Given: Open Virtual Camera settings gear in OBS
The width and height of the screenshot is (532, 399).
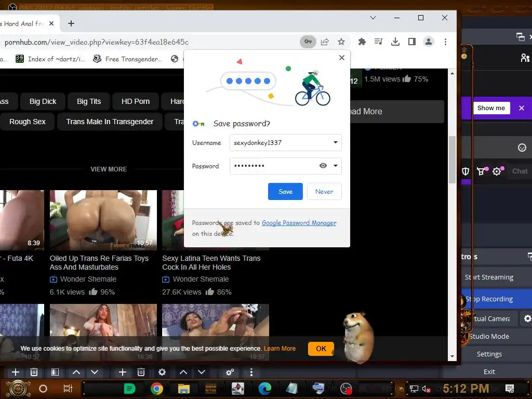Looking at the screenshot, I should (527, 318).
